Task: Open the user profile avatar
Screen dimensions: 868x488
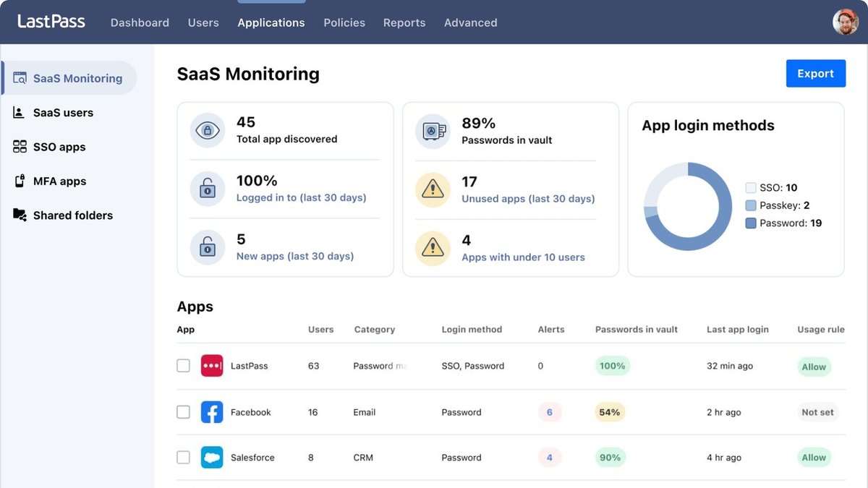Action: pos(846,22)
